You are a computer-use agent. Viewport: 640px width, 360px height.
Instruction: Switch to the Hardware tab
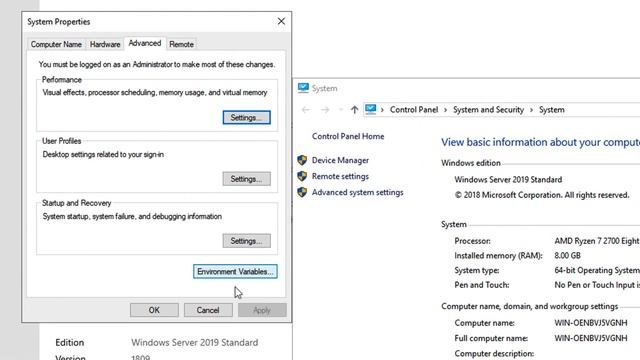click(105, 44)
